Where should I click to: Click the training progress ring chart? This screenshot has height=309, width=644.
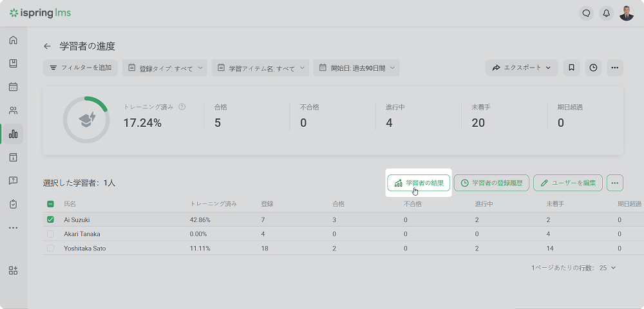click(85, 120)
